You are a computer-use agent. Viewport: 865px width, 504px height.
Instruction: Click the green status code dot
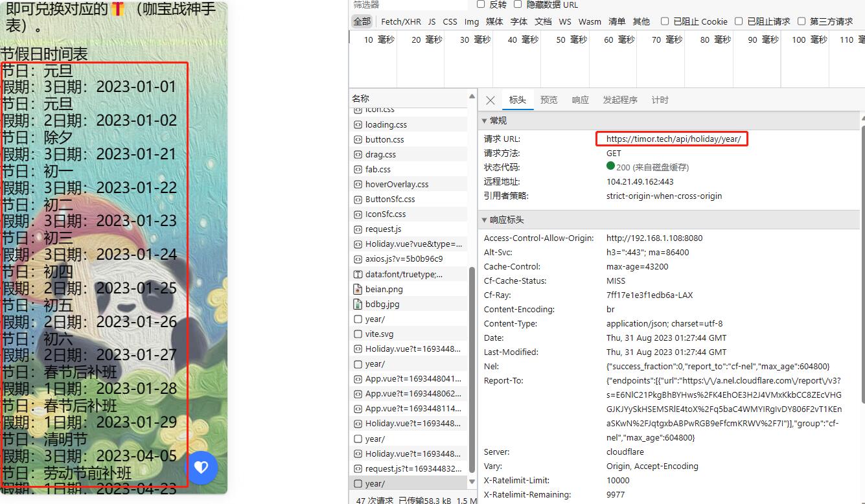610,166
